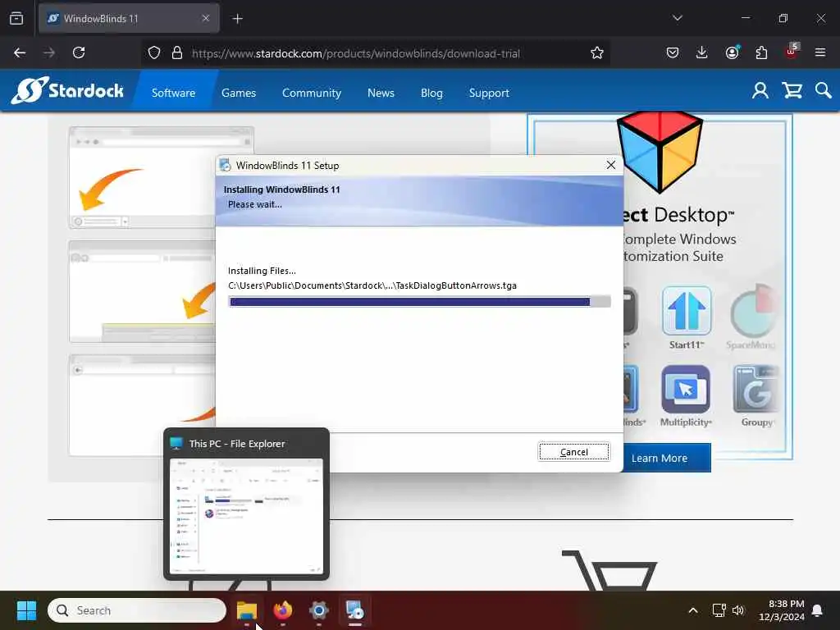Click the Firefox account profile icon
Viewport: 840px width, 630px height.
coord(732,52)
